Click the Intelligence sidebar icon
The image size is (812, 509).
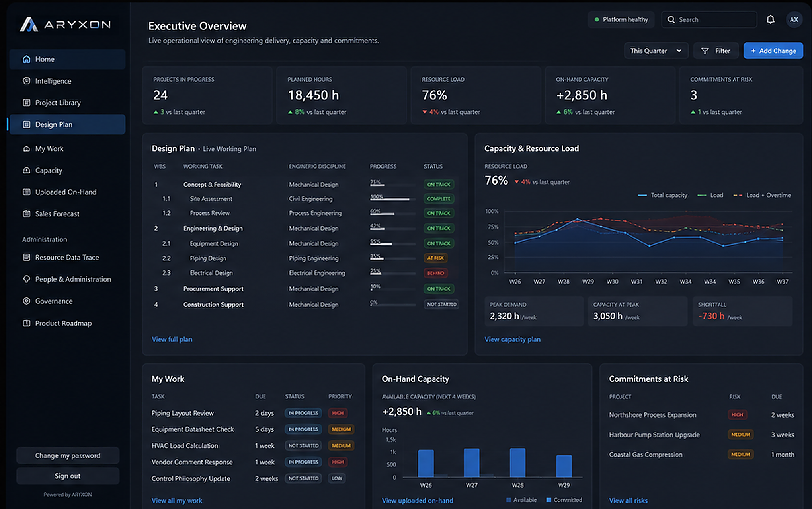(x=27, y=81)
